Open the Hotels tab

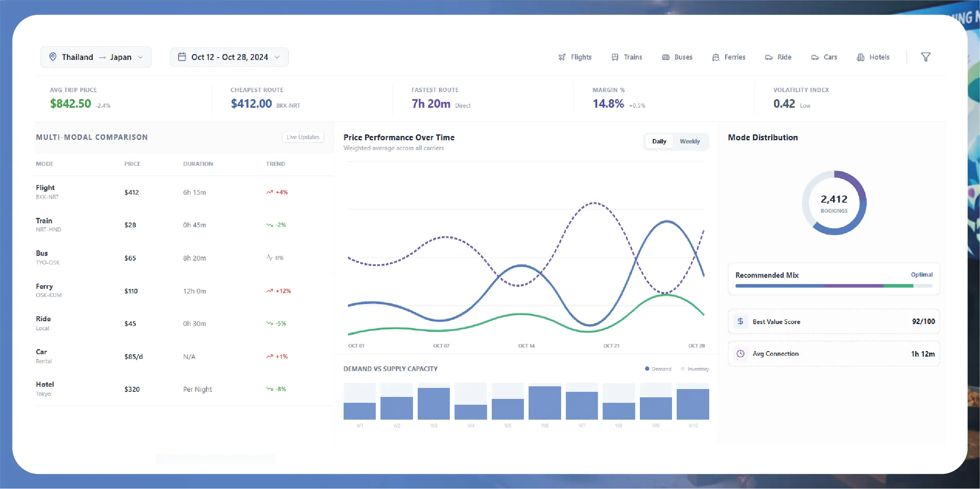[873, 57]
